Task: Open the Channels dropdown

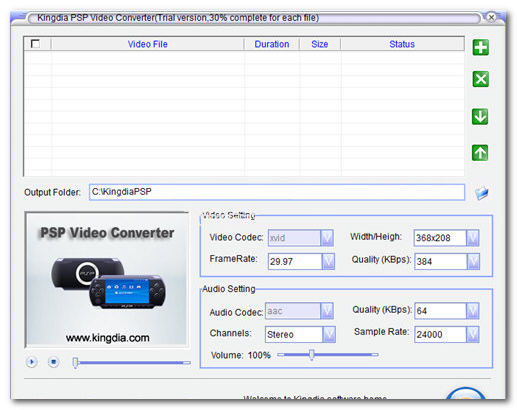Action: (329, 334)
